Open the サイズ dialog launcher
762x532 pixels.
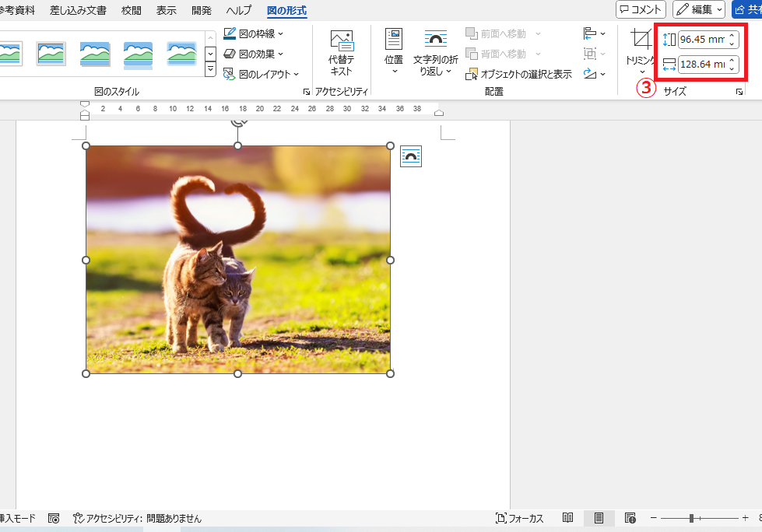pos(739,92)
